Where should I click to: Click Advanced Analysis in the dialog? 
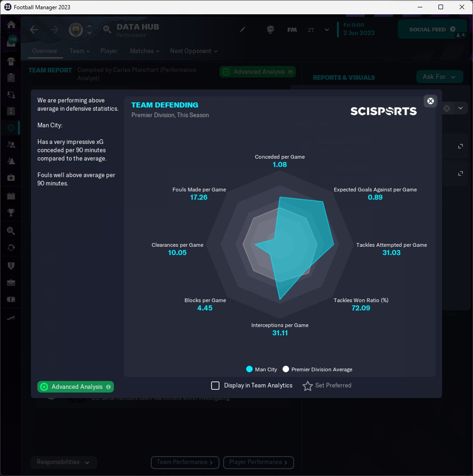point(76,387)
